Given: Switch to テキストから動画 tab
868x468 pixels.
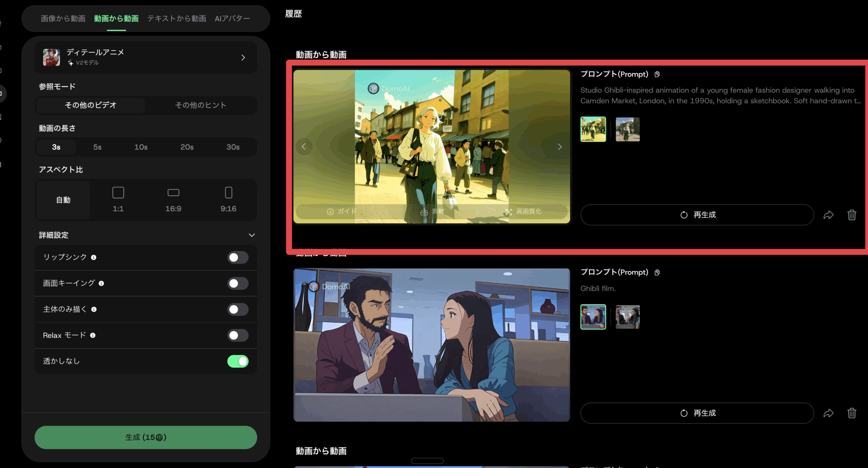Looking at the screenshot, I should [177, 18].
